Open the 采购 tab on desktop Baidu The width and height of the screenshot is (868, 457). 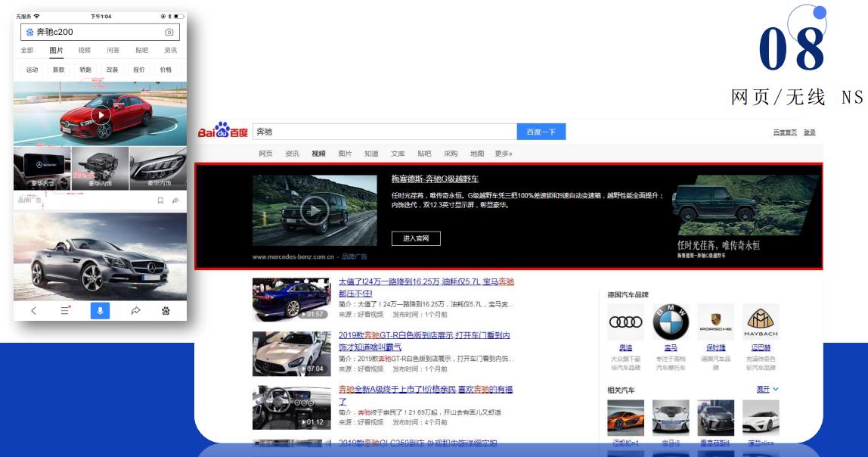coord(451,154)
